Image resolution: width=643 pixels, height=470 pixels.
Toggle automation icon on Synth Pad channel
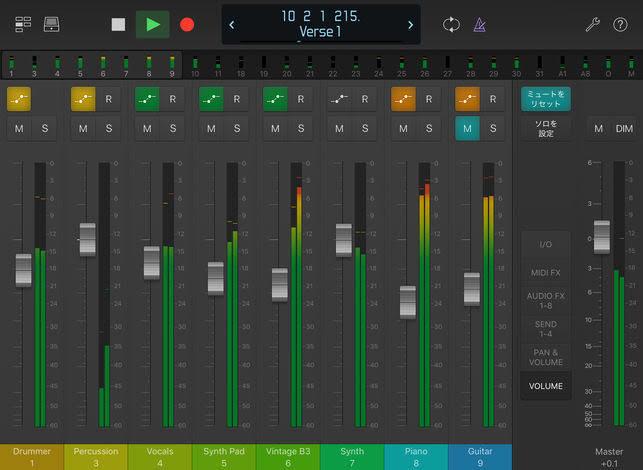[211, 99]
